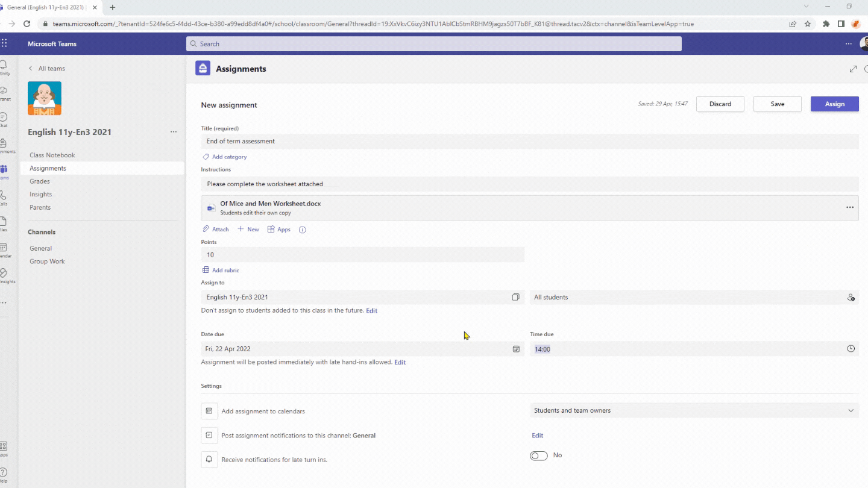Open the Apps store in the left rail
The height and width of the screenshot is (488, 868).
click(4, 449)
